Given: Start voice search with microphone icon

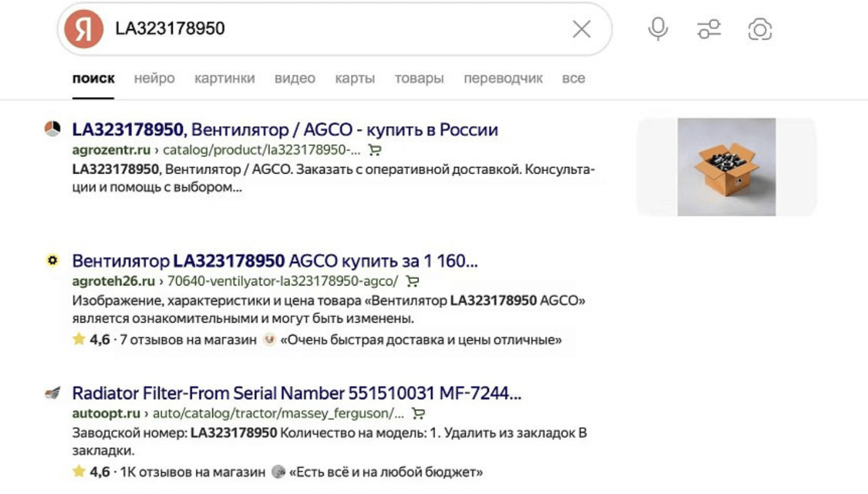Looking at the screenshot, I should point(658,29).
